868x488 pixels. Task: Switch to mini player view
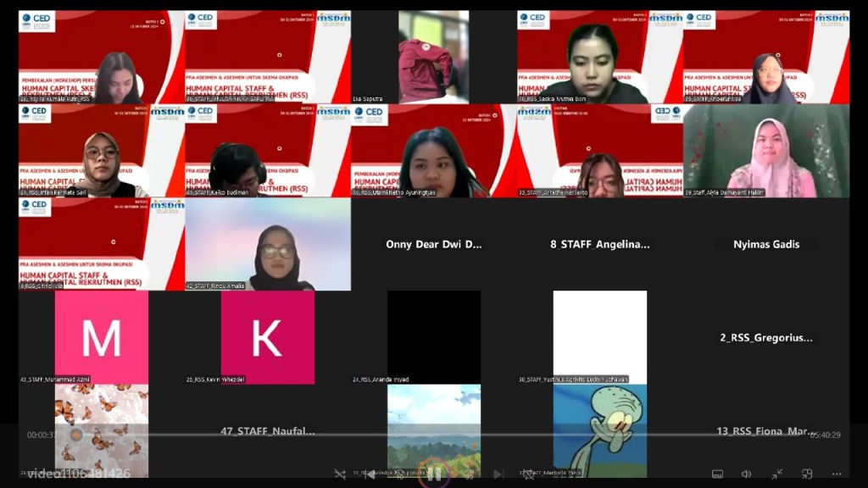806,474
